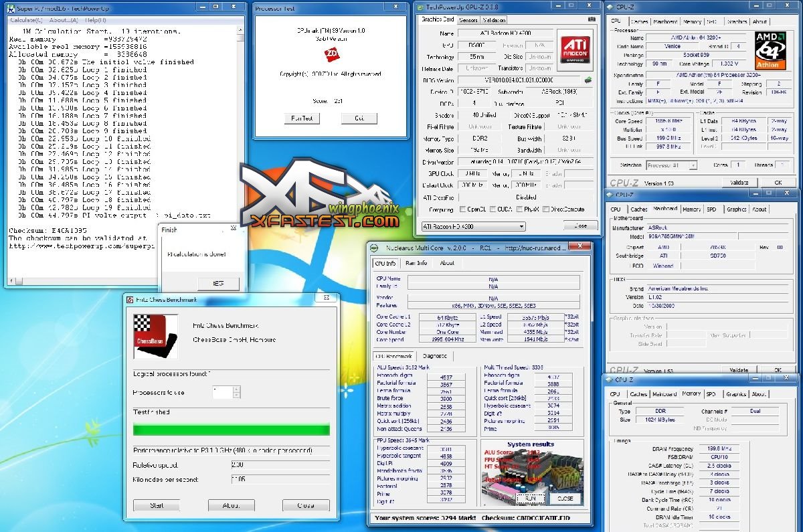This screenshot has width=803, height=532.
Task: Switch to the Ram Info tab in Nuclearus
Action: (x=416, y=263)
